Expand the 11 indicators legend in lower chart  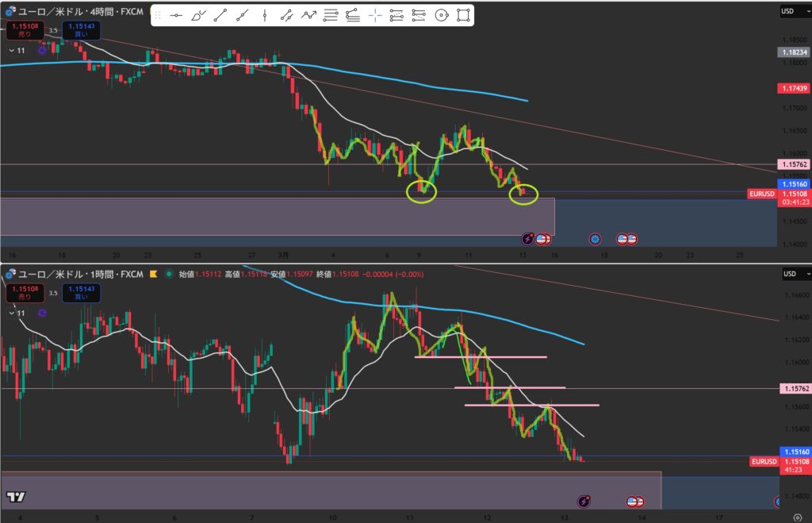click(x=12, y=313)
